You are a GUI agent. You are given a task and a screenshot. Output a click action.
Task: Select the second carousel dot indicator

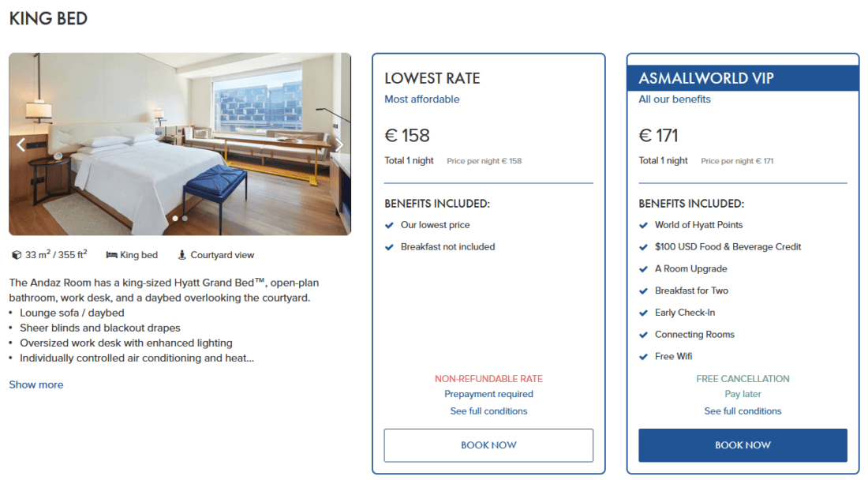tap(185, 218)
